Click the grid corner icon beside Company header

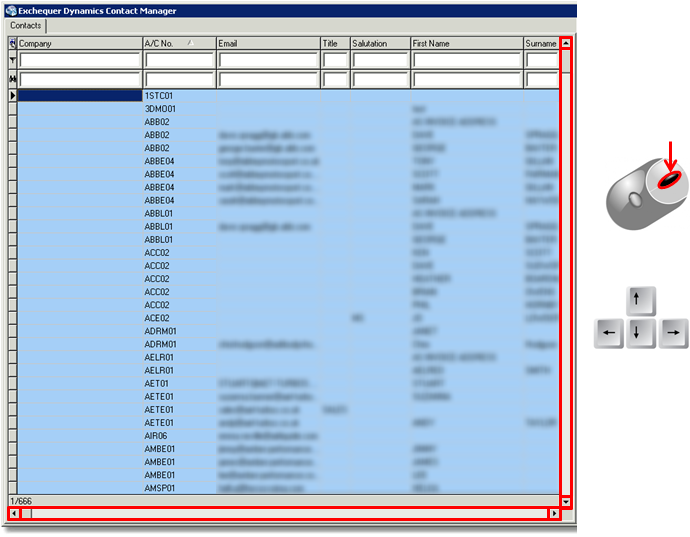[x=12, y=44]
